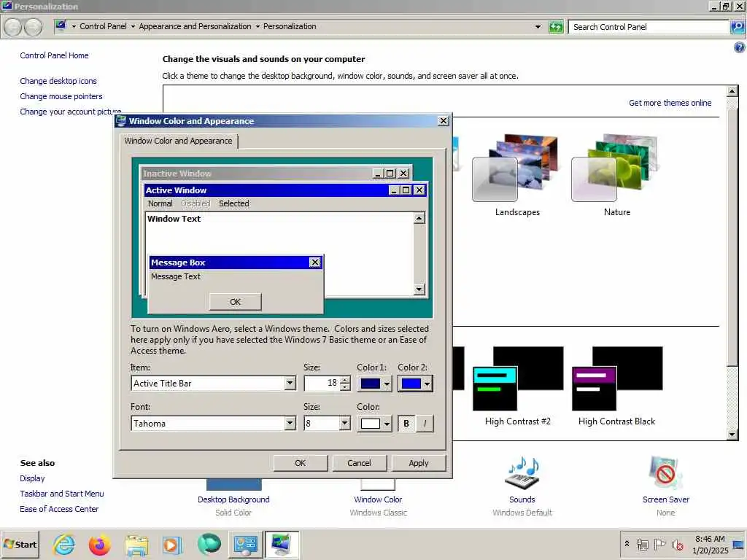The width and height of the screenshot is (747, 560).
Task: Click Selected in preview menu
Action: pos(234,203)
